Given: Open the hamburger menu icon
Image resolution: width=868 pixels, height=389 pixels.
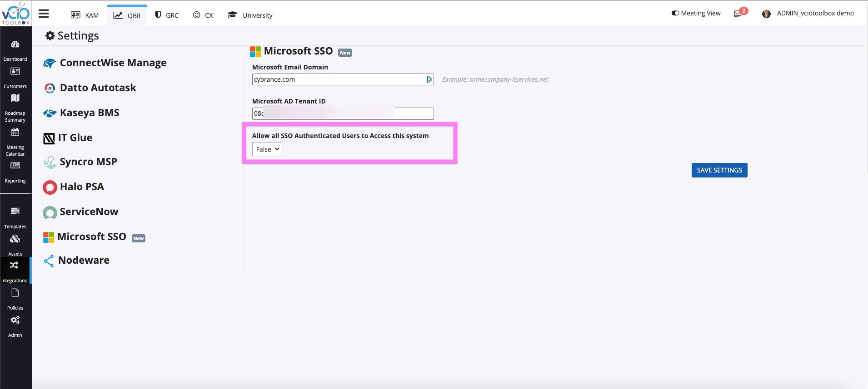Looking at the screenshot, I should coord(44,14).
